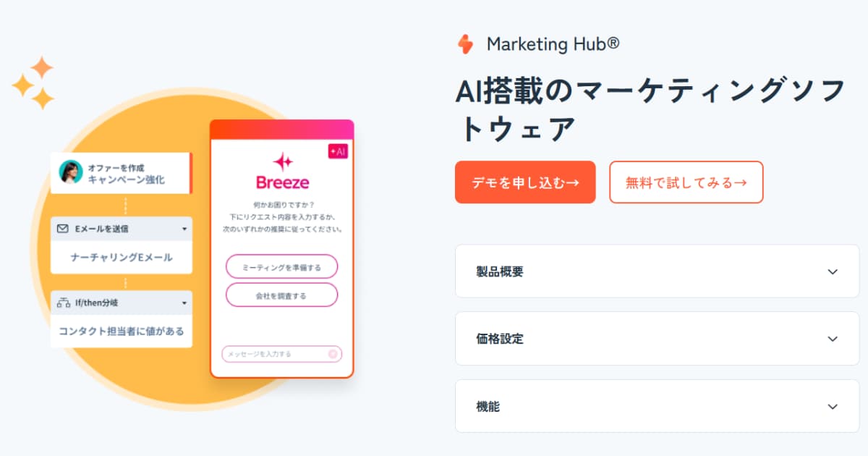Expand the 価格設定 accordion section

pos(657,339)
